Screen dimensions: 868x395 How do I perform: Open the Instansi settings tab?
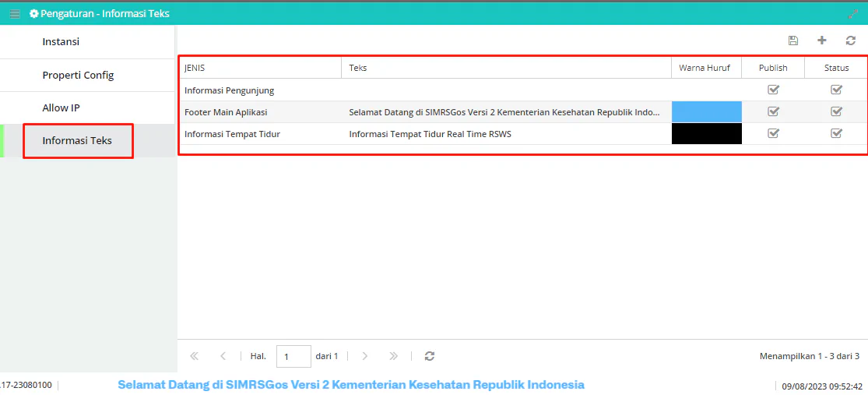[x=88, y=41]
